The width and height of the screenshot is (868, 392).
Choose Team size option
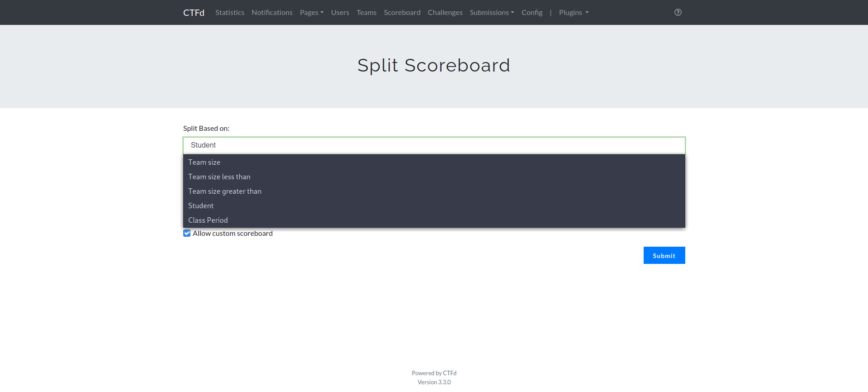click(x=434, y=162)
